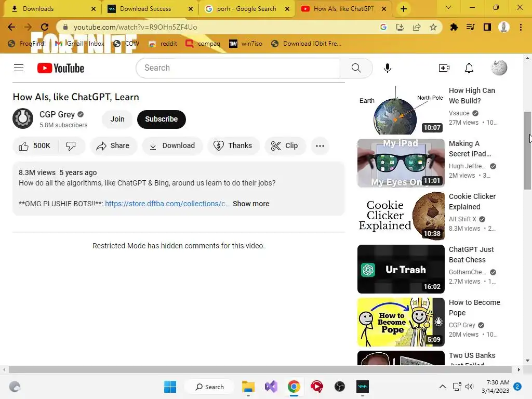Open the store.dftba.com link
The height and width of the screenshot is (399, 532).
click(x=167, y=204)
